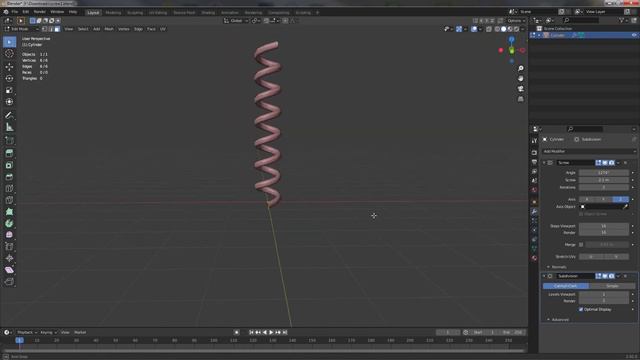Open the File menu

(x=15, y=12)
